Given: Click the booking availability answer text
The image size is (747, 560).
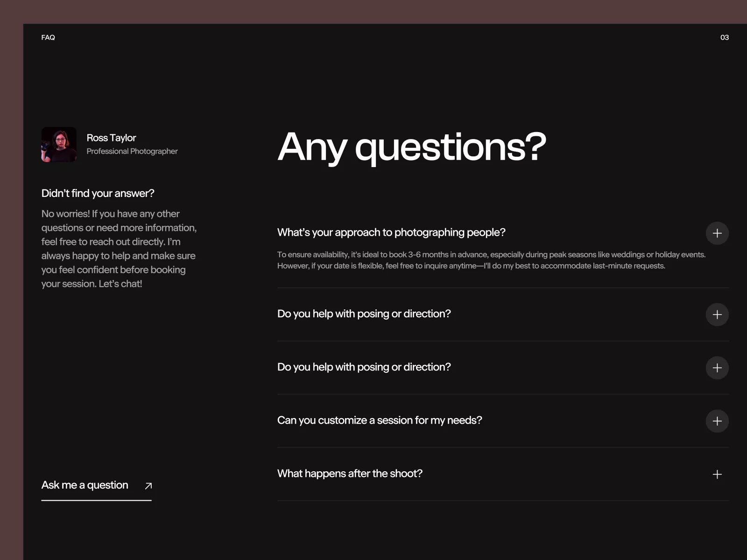Looking at the screenshot, I should [491, 260].
